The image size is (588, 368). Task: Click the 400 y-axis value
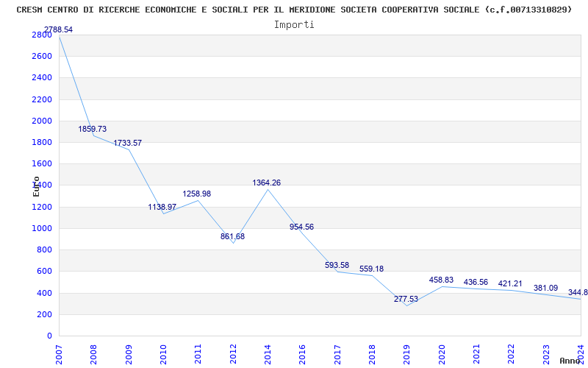[x=46, y=293]
